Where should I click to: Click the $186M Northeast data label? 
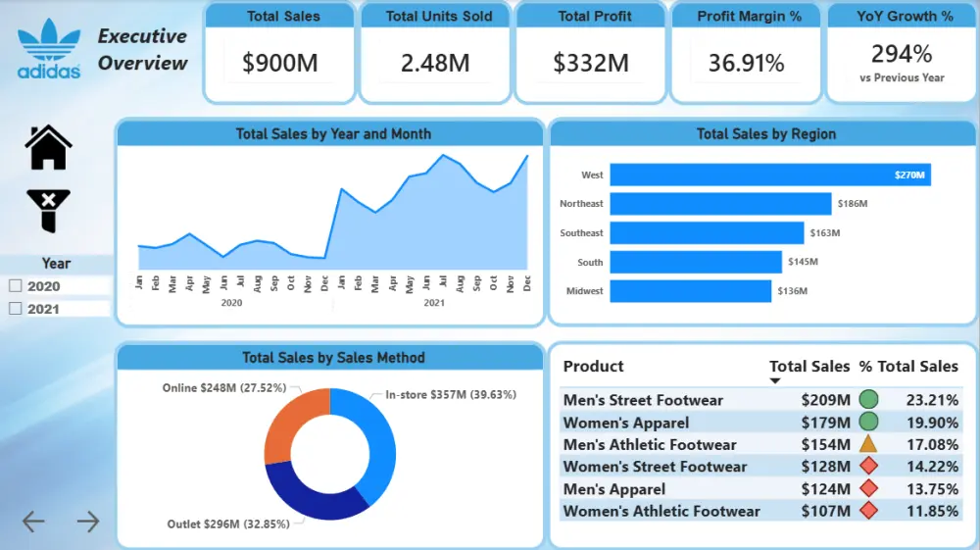[x=853, y=204]
